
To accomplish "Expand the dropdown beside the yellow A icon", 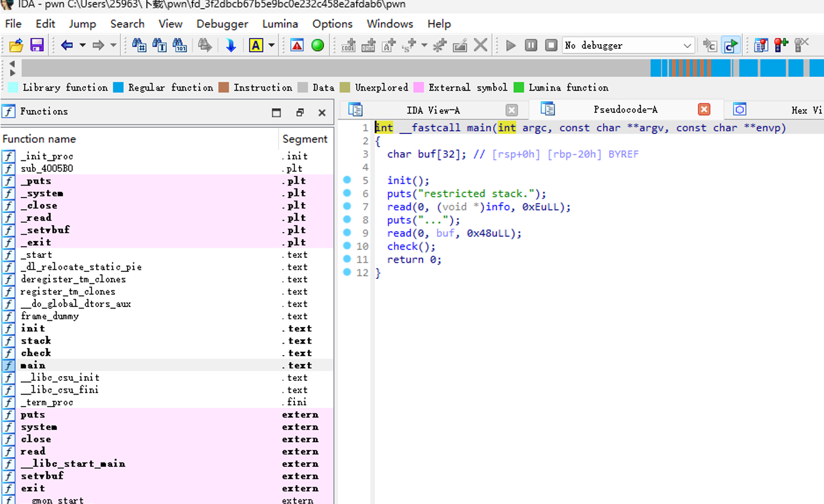I will tap(271, 45).
